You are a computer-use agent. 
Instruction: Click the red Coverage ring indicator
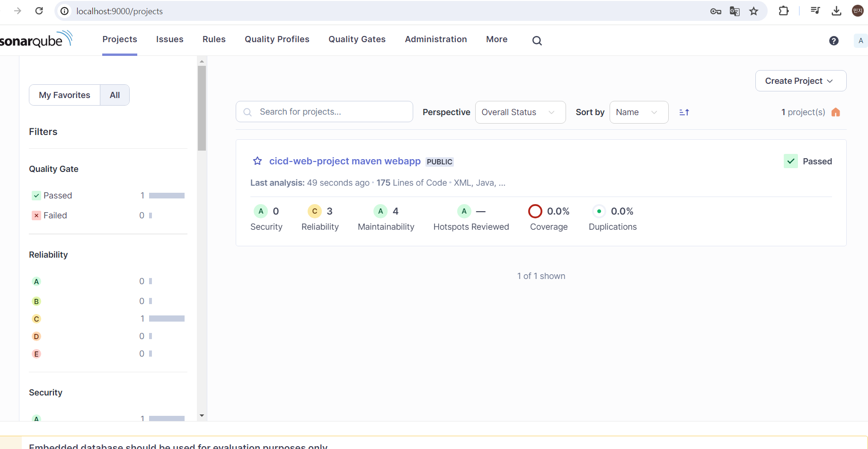[535, 211]
